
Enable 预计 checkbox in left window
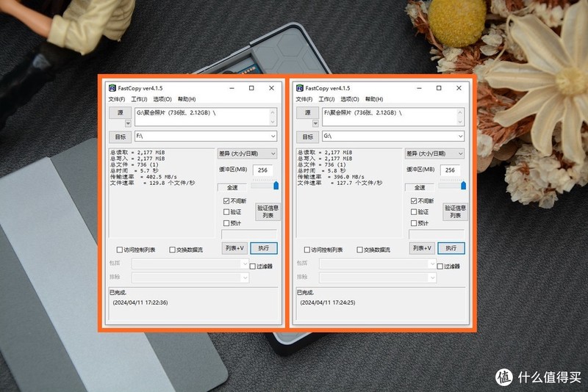(226, 223)
